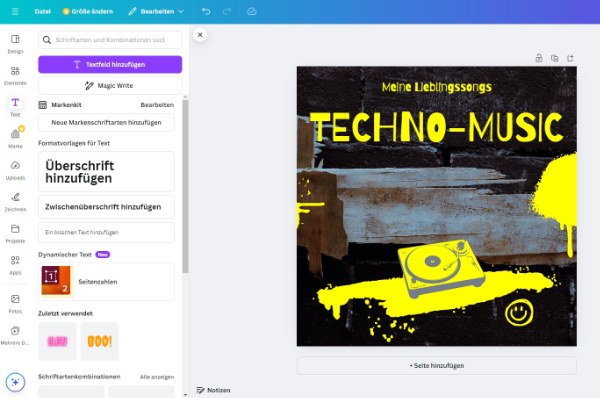600x398 pixels.
Task: Click Alle anzeigen for Schriftartenkombinationen
Action: click(x=157, y=377)
